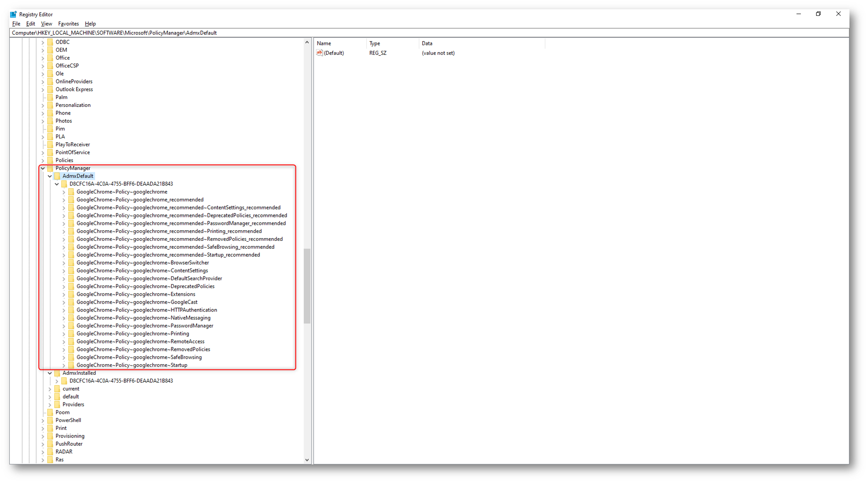Open the File menu
The image size is (868, 483).
16,24
